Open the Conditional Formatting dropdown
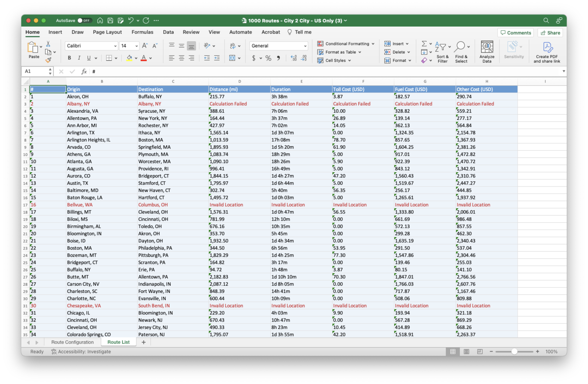Screen dimensions: 588x384 346,44
